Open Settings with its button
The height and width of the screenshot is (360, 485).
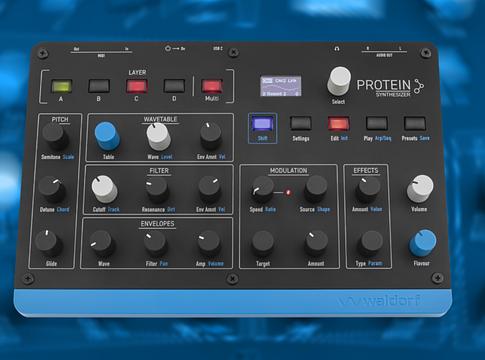click(x=301, y=123)
